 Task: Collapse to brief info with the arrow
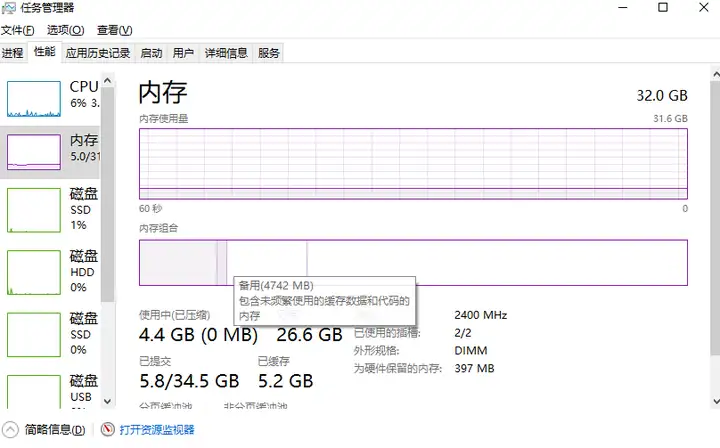[11, 430]
